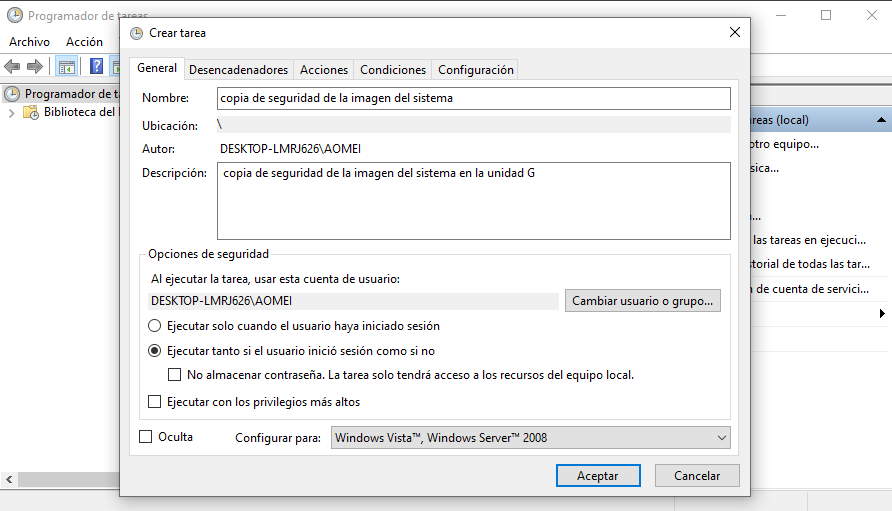Click 'Cambiar usuario o grupo...' button

[643, 301]
